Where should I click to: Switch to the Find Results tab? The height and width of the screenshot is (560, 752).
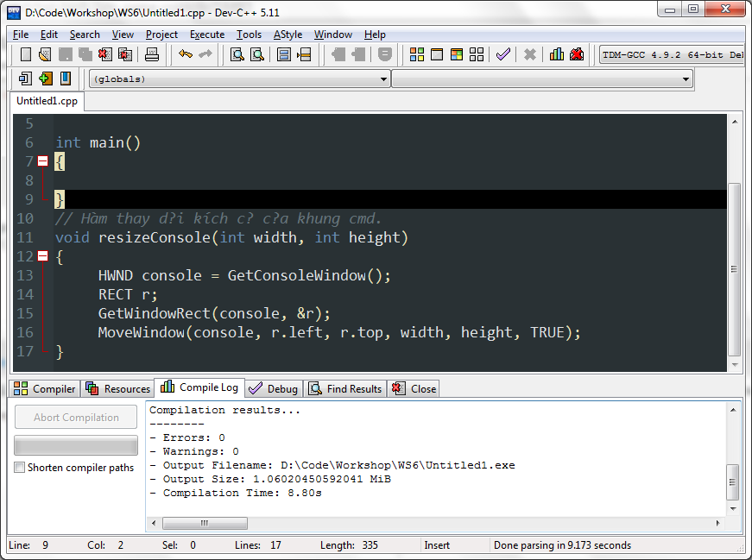coord(345,389)
